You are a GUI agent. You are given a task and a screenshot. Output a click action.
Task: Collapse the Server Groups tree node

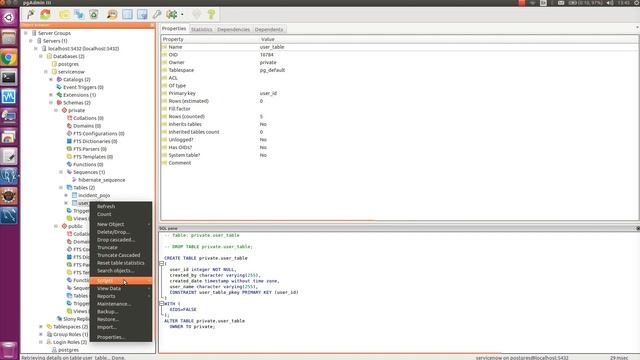[26, 33]
